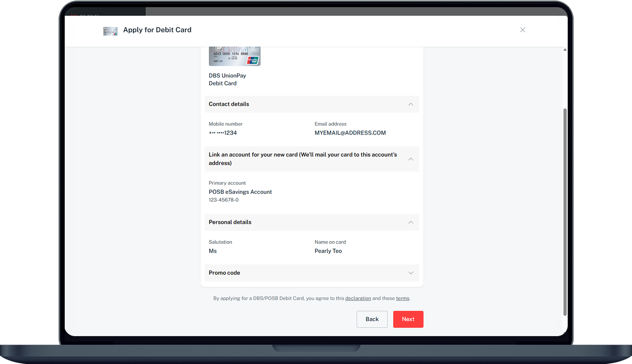Expand the Promo code chevron

tap(411, 273)
